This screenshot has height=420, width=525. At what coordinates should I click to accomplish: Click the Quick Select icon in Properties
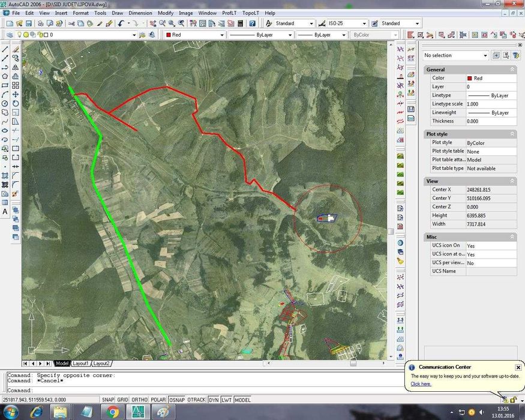pos(516,55)
